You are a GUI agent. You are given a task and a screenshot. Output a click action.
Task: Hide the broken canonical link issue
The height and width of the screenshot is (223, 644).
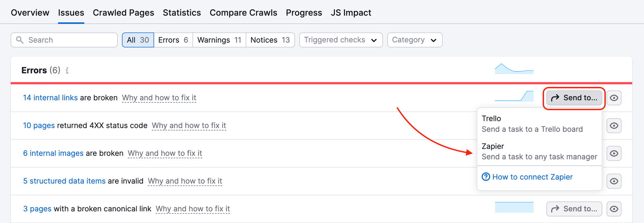[614, 209]
